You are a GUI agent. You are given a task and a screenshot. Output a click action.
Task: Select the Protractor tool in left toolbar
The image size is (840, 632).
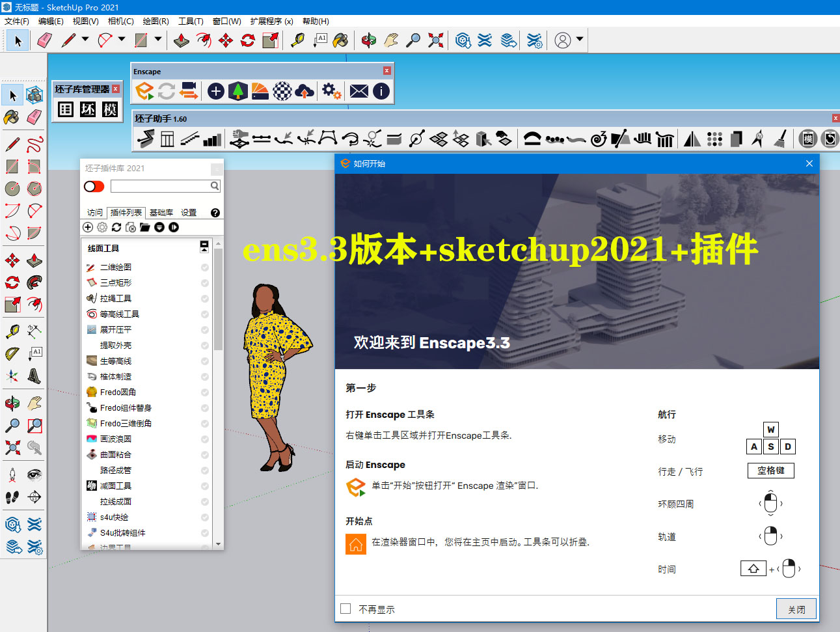tap(12, 353)
